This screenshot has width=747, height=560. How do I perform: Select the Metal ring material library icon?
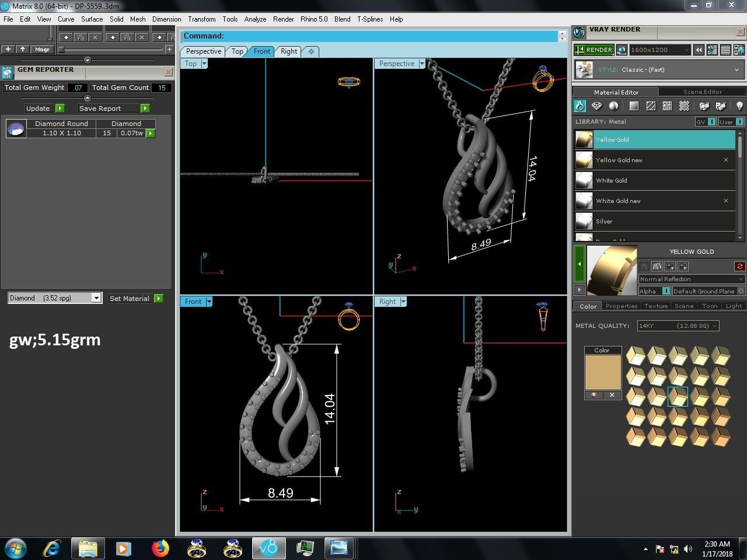(580, 106)
